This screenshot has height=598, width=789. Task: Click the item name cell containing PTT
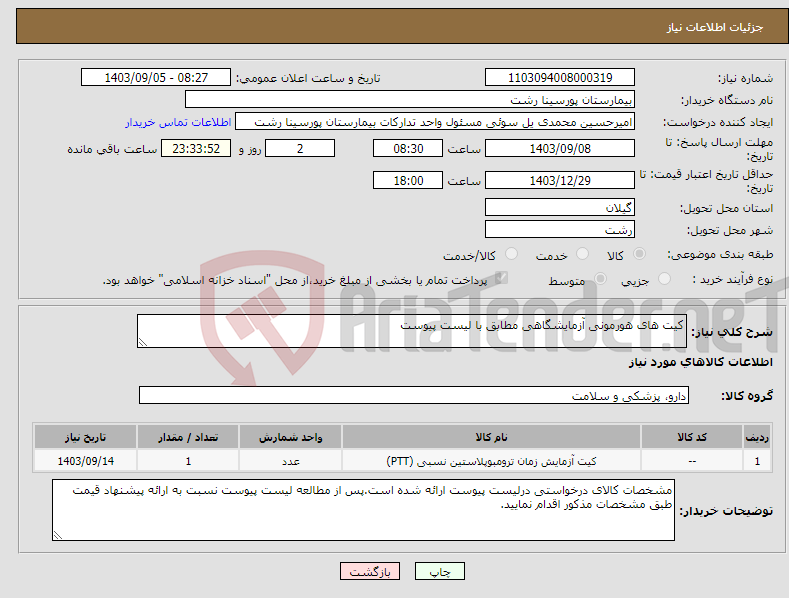point(491,461)
